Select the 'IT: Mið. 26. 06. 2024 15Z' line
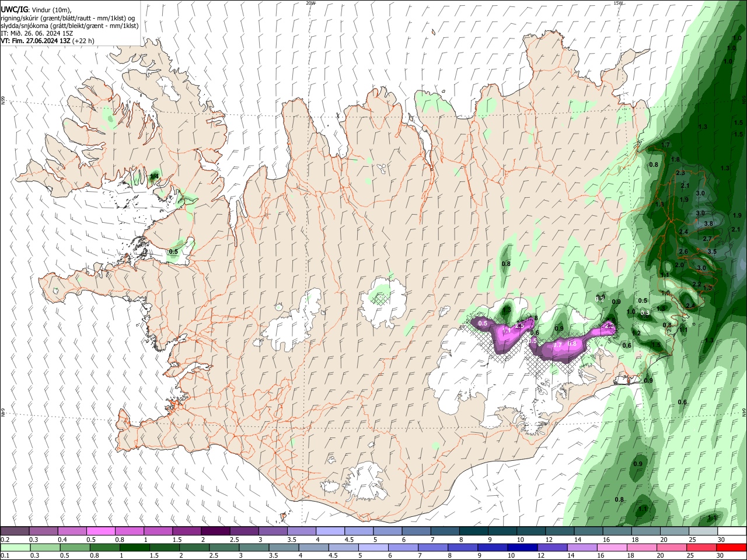The image size is (747, 560). [x=37, y=33]
